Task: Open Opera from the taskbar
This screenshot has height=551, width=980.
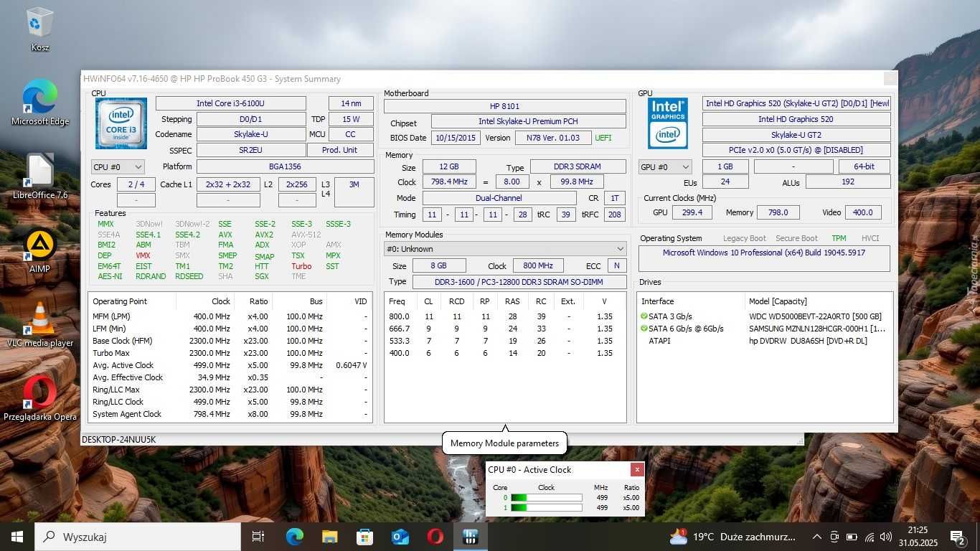Action: coord(435,537)
